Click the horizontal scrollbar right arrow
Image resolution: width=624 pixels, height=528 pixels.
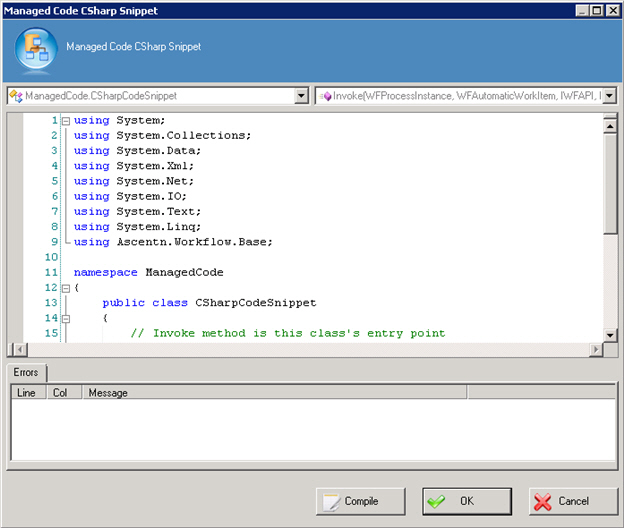pyautogui.click(x=596, y=349)
